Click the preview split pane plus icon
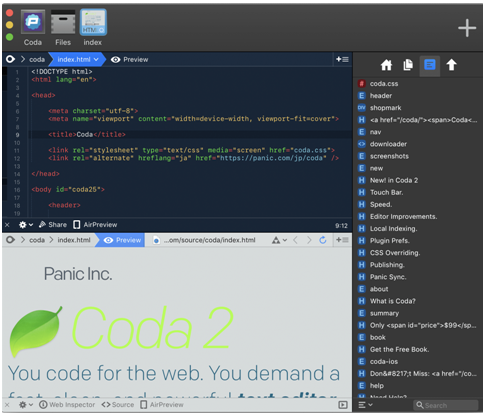Viewport: 483px width, 413px height. click(342, 240)
